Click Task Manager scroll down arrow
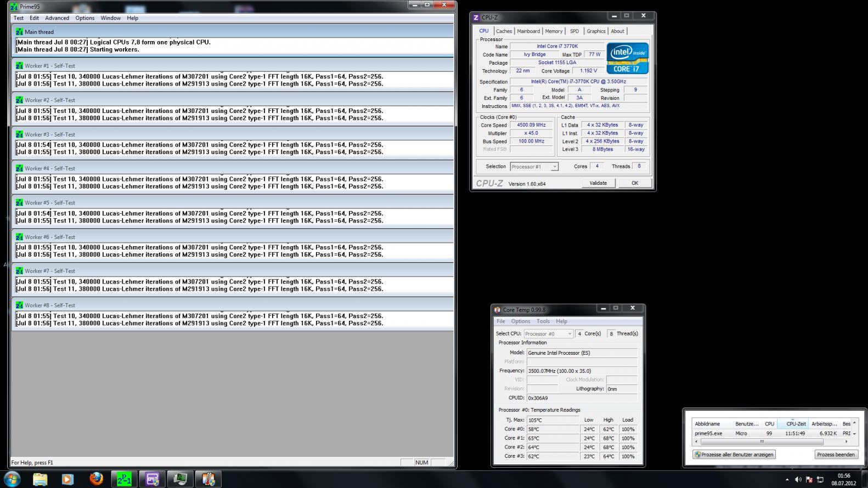Image resolution: width=868 pixels, height=488 pixels. pos(854,434)
